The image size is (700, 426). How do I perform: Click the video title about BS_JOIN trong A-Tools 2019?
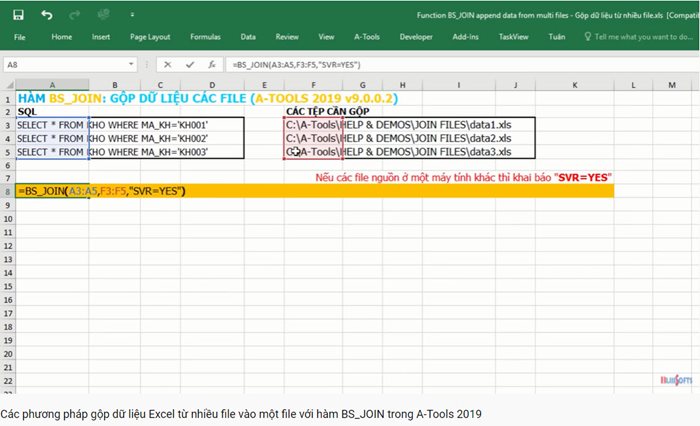pos(241,414)
